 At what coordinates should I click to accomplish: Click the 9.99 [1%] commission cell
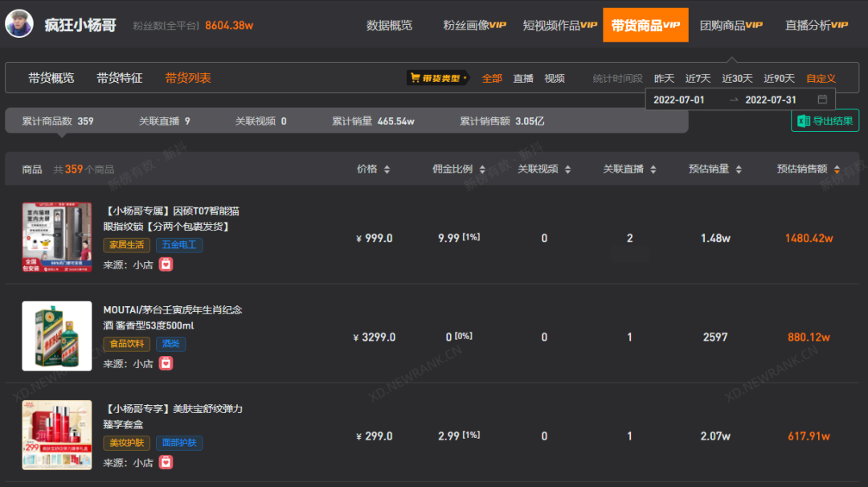point(459,238)
